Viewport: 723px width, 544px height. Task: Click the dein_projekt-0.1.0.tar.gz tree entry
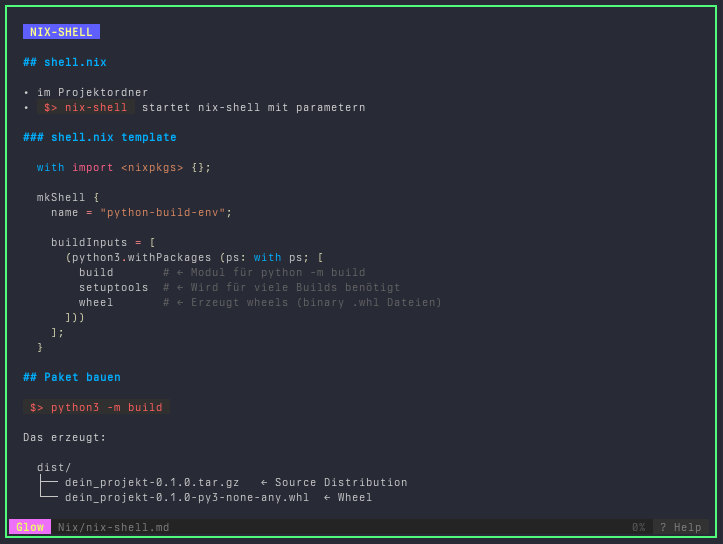tap(152, 483)
